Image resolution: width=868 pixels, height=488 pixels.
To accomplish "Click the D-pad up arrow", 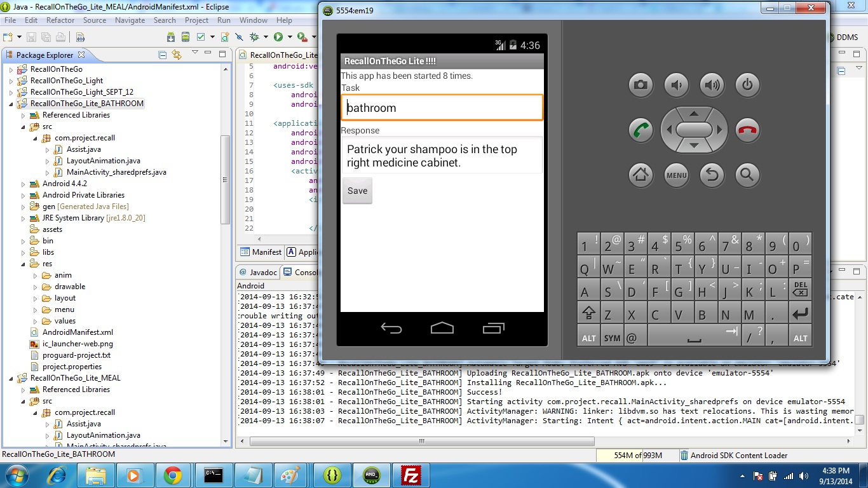I will 694,114.
